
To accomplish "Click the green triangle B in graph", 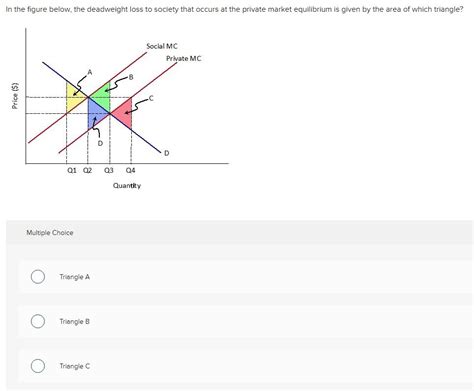I will tap(103, 97).
